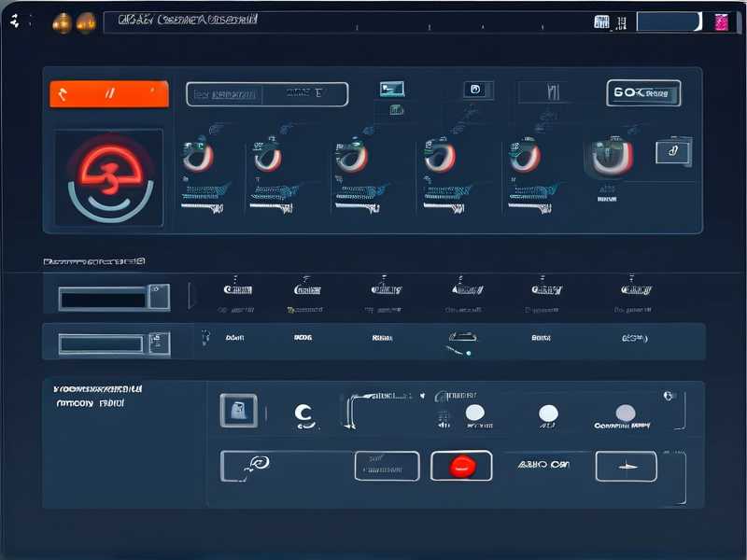Open the dropdown field beside the orange button

coord(266,93)
